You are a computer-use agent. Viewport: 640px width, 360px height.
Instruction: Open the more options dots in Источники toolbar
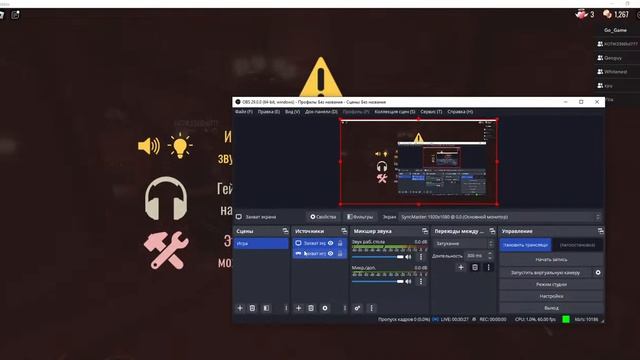[344, 308]
